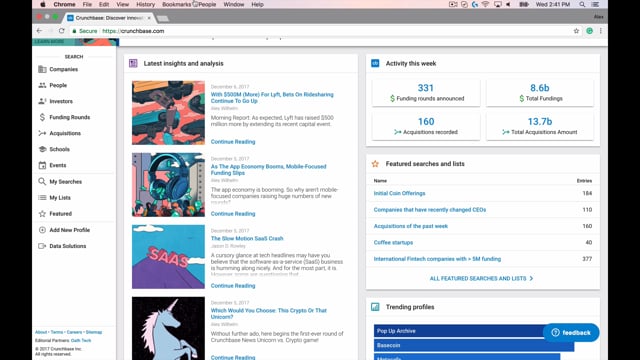Go back with the browser back arrow
This screenshot has height=360, width=640.
(39, 31)
